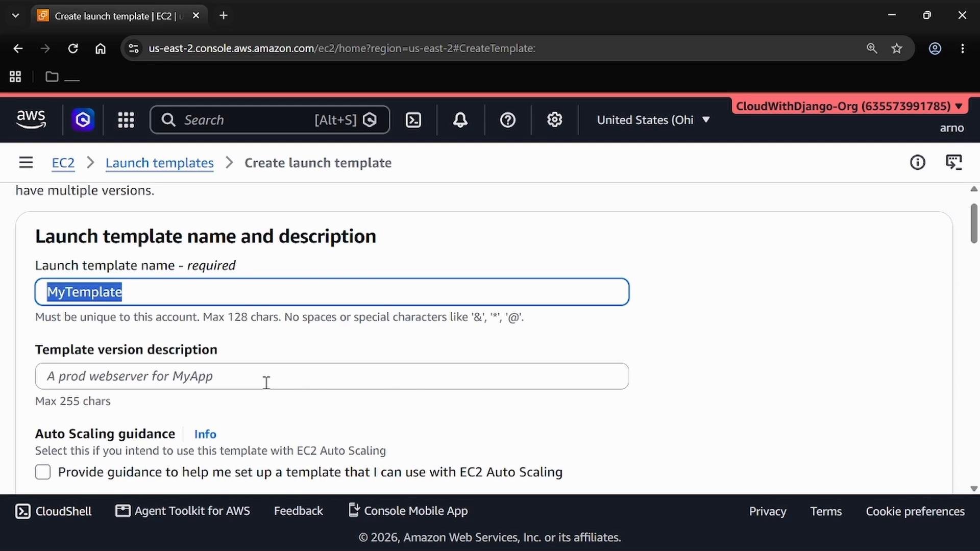Open the Privacy footer link
980x551 pixels.
(768, 512)
